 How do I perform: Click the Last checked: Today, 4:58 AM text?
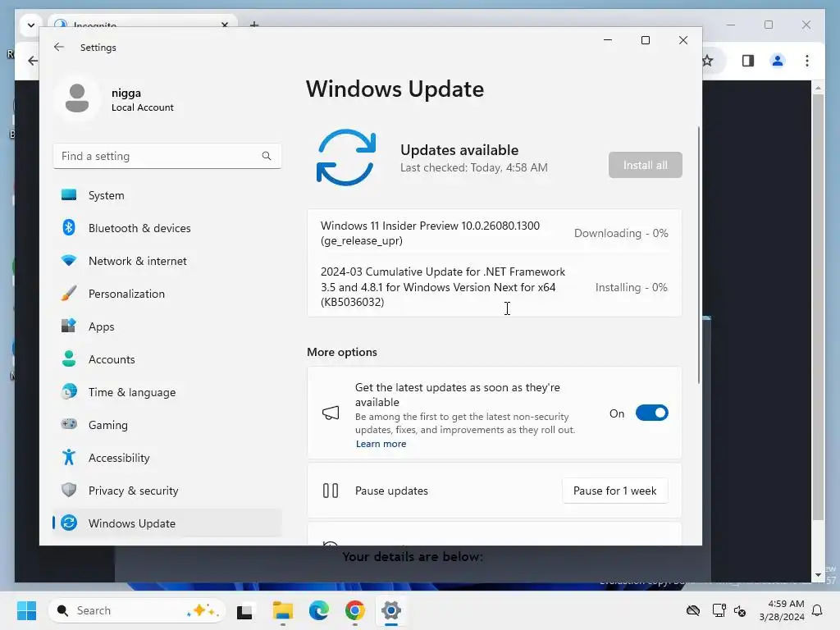(474, 167)
